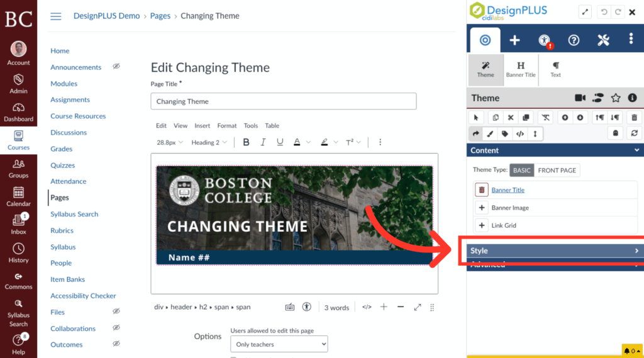Toggle italic formatting
Image resolution: width=644 pixels, height=358 pixels.
click(x=263, y=142)
